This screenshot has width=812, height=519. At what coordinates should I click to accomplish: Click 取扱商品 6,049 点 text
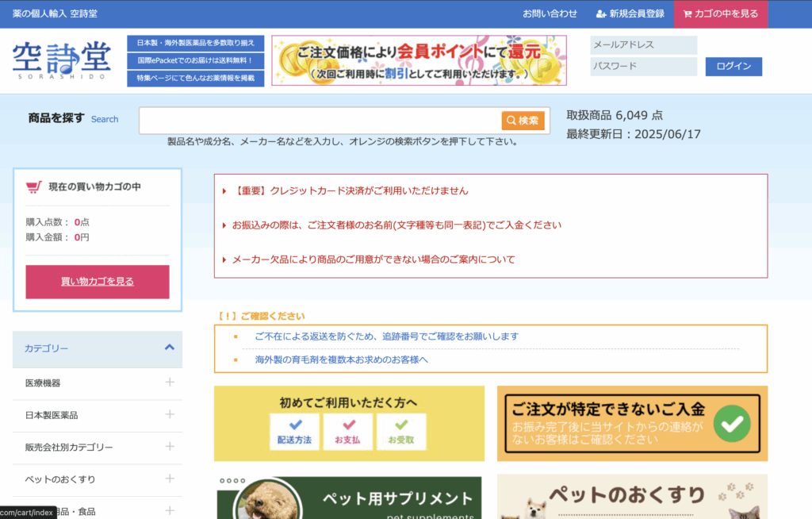coord(615,115)
